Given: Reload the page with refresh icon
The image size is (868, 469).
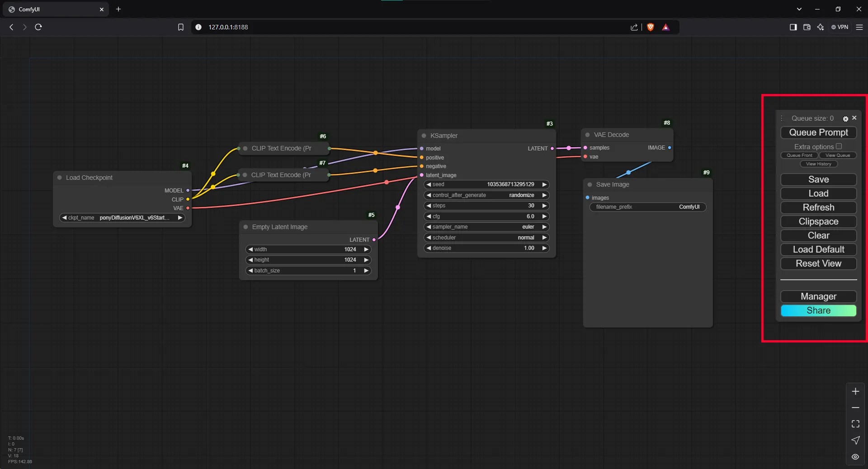Looking at the screenshot, I should point(38,27).
